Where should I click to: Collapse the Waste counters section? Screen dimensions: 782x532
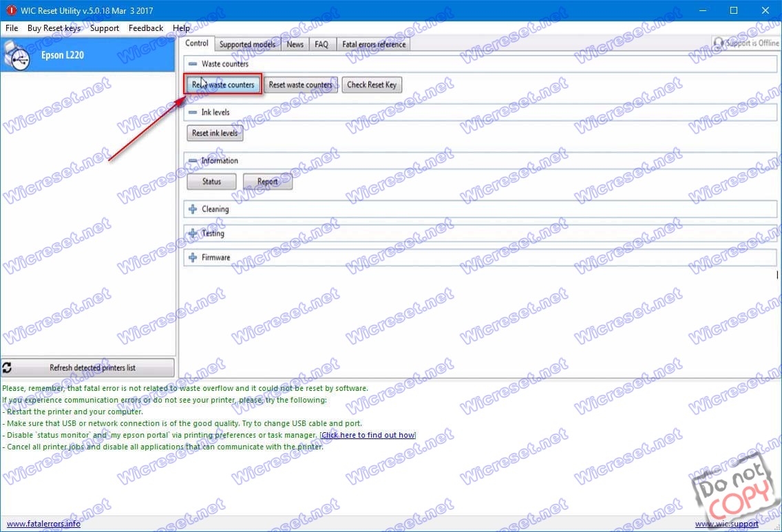[193, 64]
